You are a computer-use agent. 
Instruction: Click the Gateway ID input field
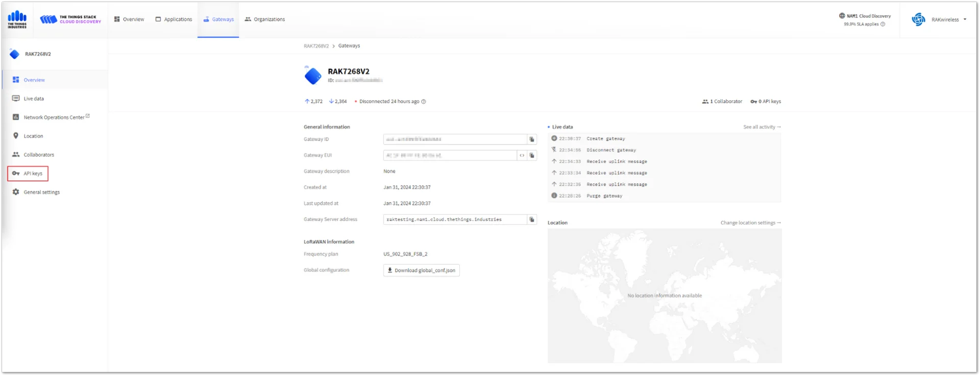pyautogui.click(x=455, y=139)
